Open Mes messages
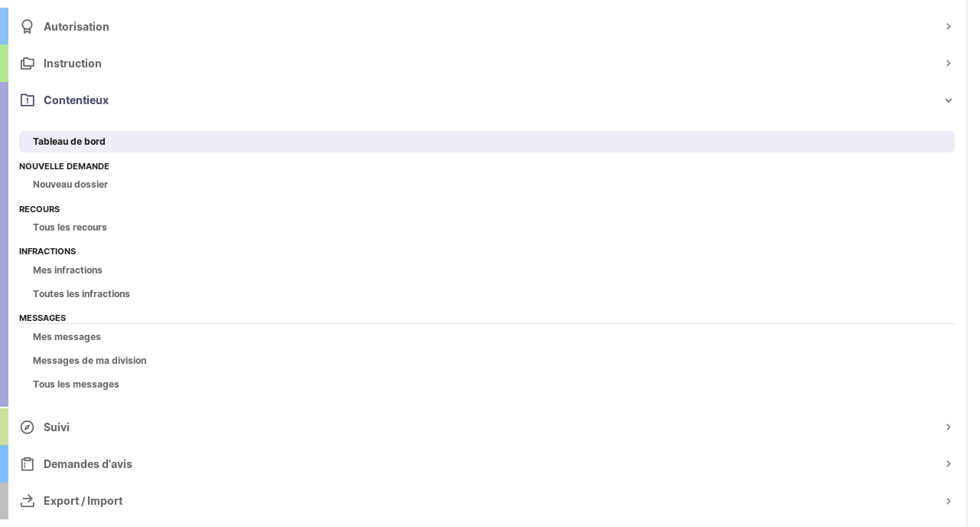The width and height of the screenshot is (980, 527). (x=67, y=337)
